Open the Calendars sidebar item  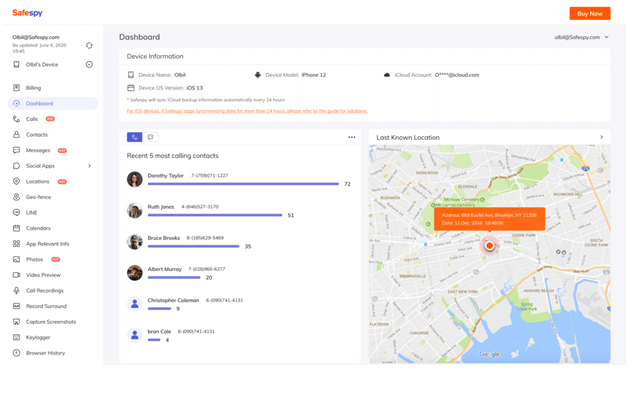(x=38, y=228)
